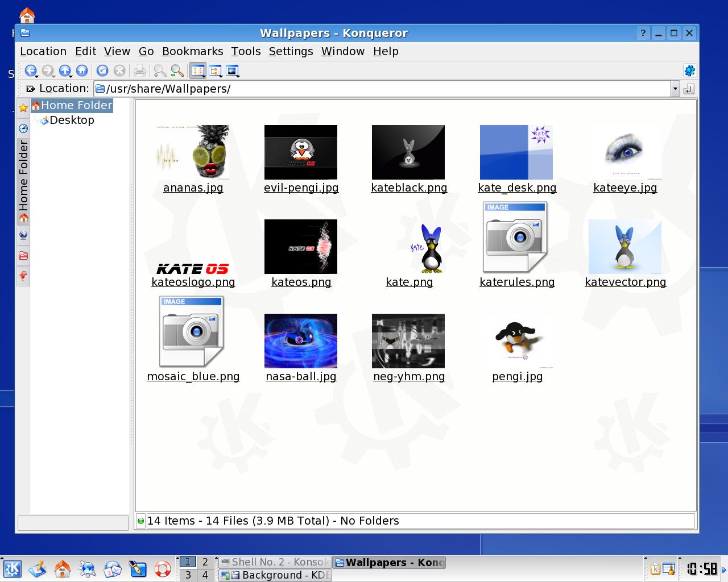The image size is (728, 582).
Task: Launch Konqueror web browser from the panel
Action: tap(88, 568)
